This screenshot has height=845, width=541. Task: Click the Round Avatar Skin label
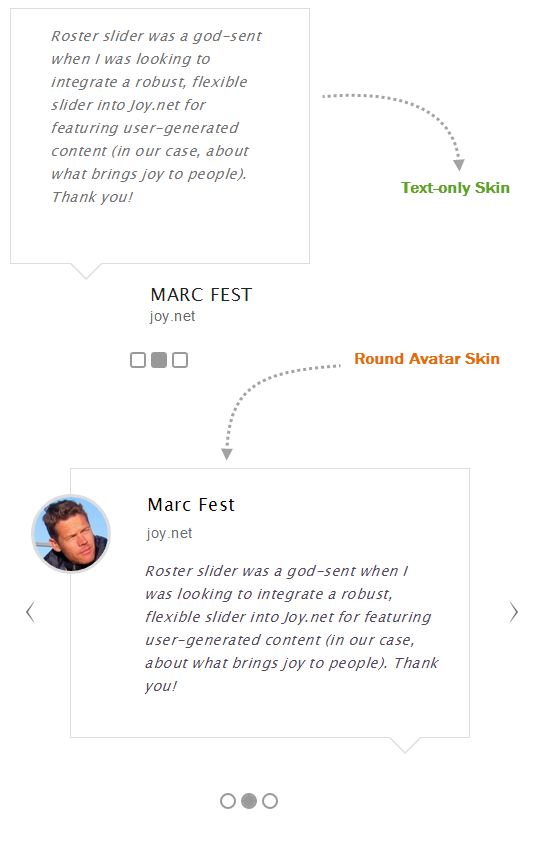427,358
